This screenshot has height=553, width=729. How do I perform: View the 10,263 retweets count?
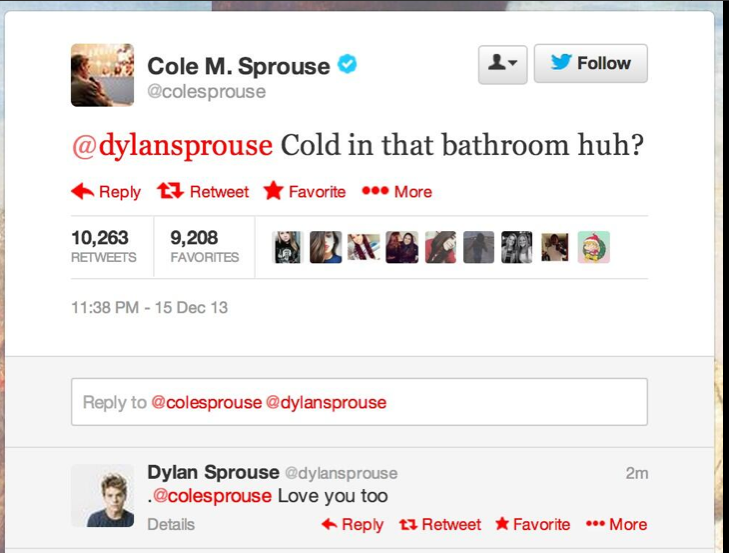pos(104,246)
